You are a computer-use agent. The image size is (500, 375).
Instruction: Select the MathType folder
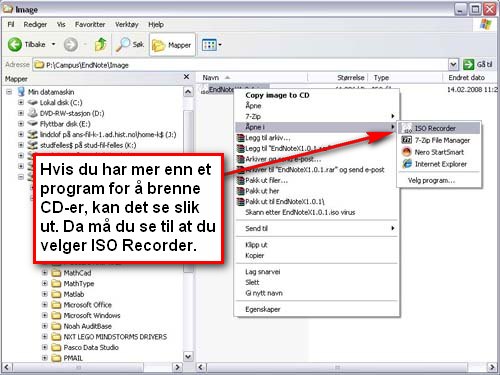coord(79,283)
